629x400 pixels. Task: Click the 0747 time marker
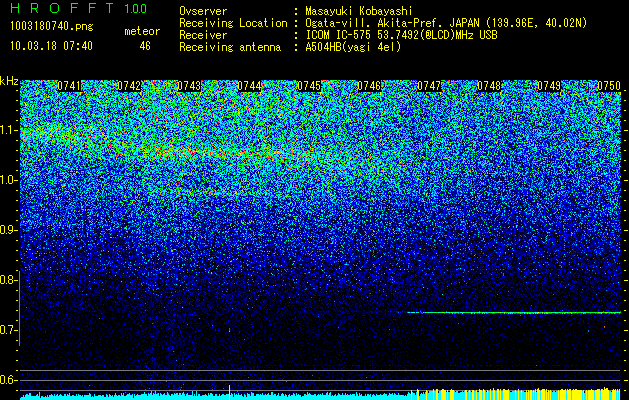pos(429,86)
